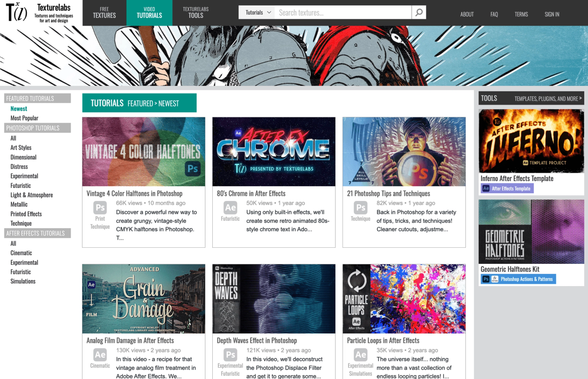Open the Tutorials search category dropdown
588x379 pixels.
coord(256,13)
